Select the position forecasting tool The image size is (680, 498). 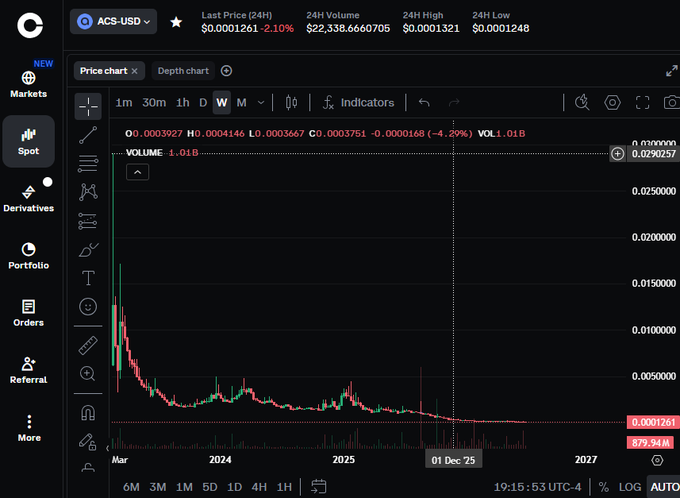pos(88,221)
